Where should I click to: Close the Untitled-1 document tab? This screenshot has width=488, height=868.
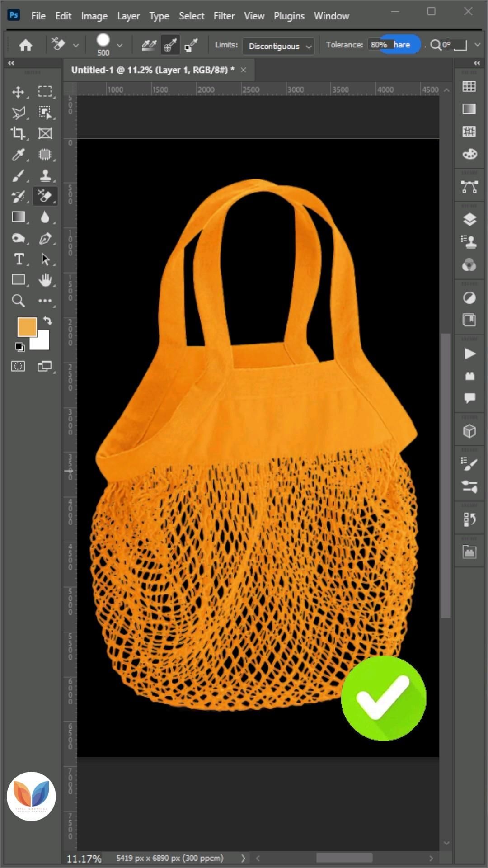click(244, 70)
